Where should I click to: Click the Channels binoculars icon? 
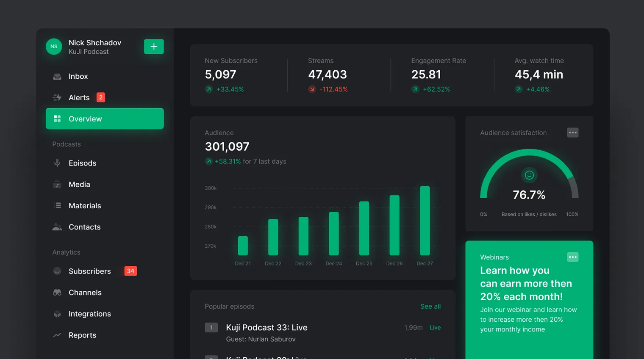point(57,293)
